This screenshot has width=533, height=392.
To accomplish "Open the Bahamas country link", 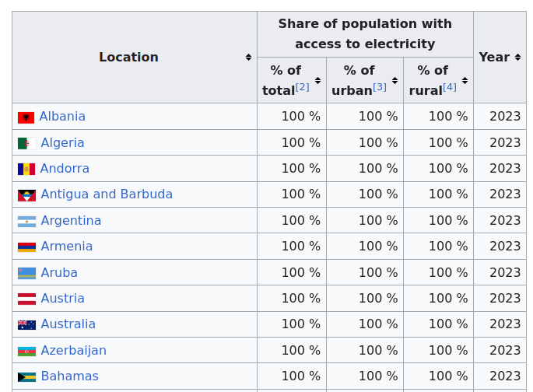I will (x=70, y=376).
